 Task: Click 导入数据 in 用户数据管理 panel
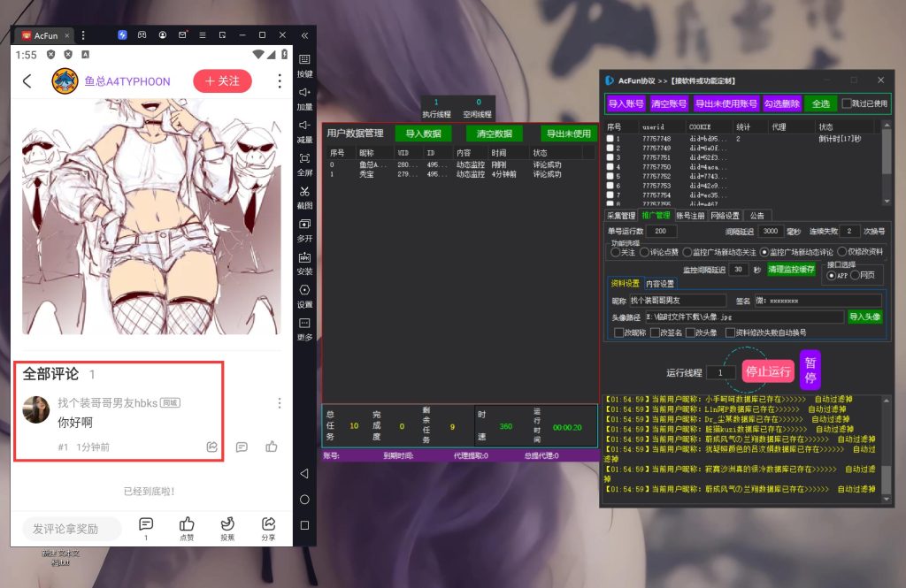[x=424, y=134]
